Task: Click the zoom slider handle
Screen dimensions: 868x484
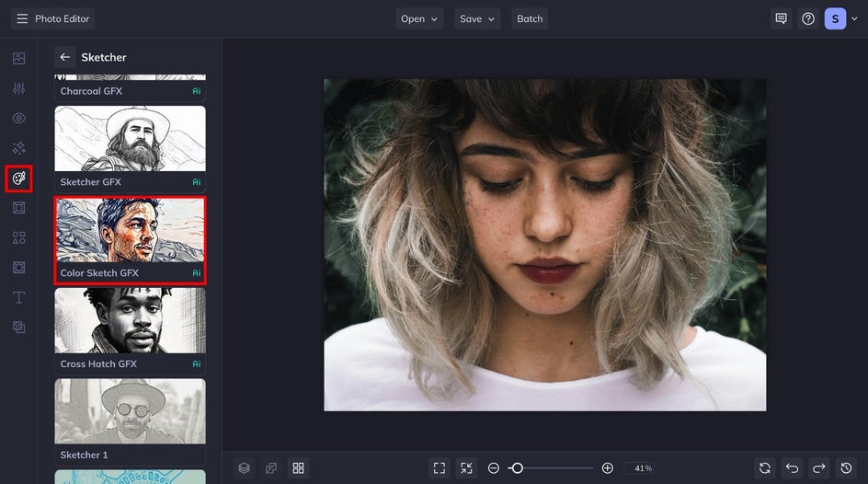Action: 517,468
